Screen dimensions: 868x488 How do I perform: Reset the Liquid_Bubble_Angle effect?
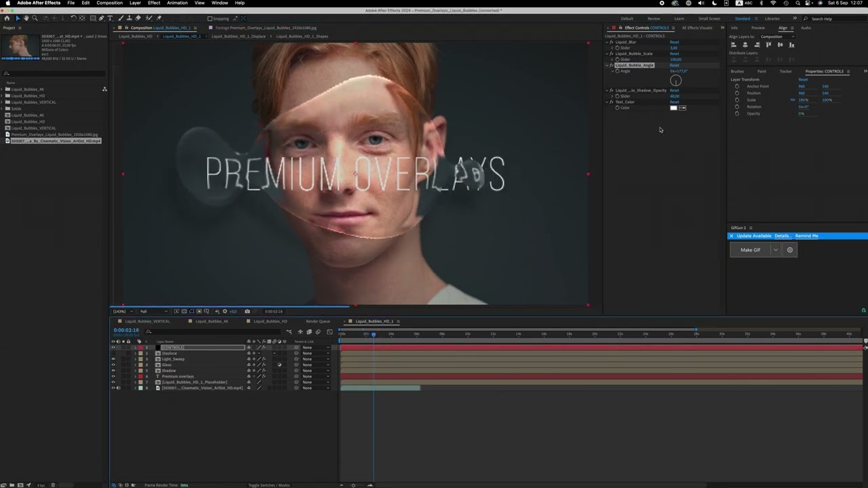[x=674, y=65]
